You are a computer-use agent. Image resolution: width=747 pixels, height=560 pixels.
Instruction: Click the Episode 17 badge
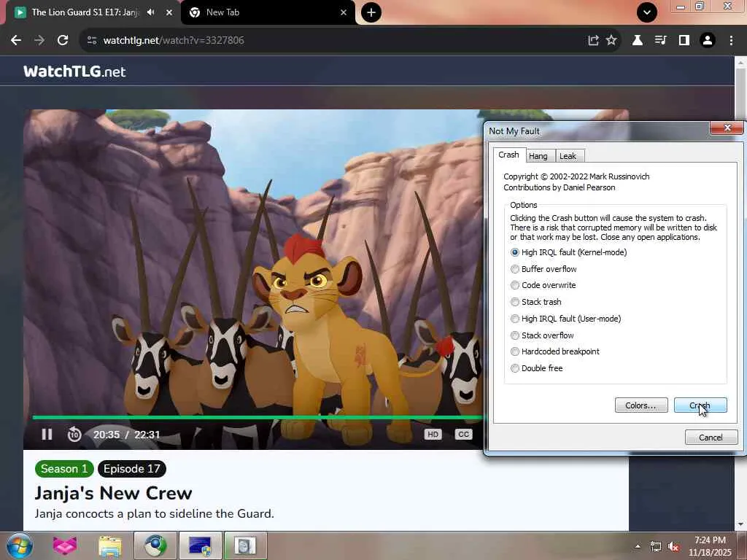[132, 469]
